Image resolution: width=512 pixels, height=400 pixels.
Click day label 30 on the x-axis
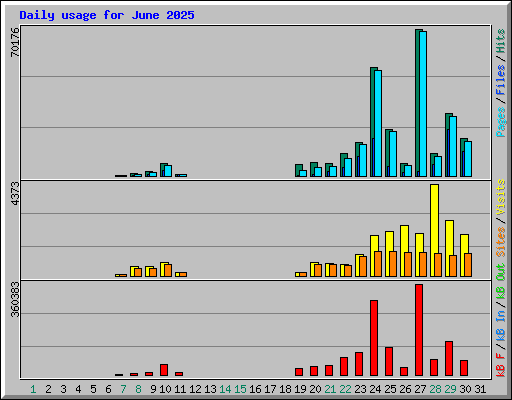[465, 389]
